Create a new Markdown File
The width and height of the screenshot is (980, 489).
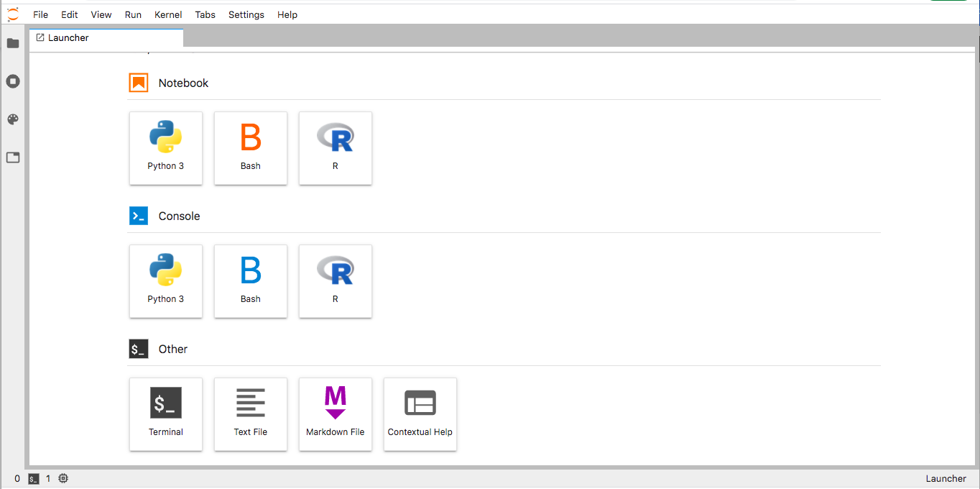[336, 414]
